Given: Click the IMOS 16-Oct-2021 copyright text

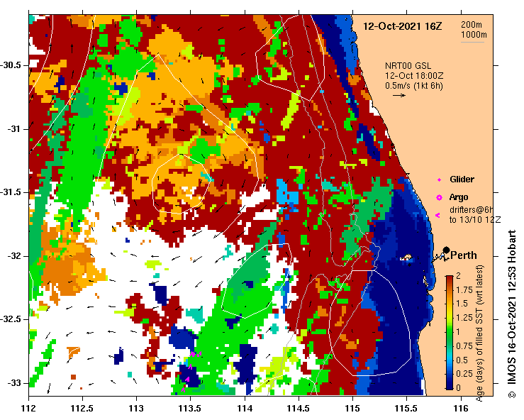Looking at the screenshot, I should [x=512, y=314].
